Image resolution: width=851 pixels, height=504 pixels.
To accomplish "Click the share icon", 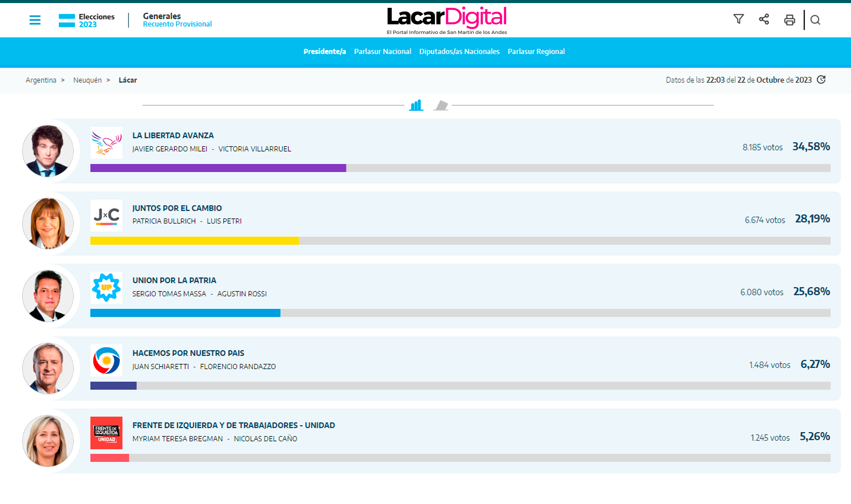I will coord(764,19).
